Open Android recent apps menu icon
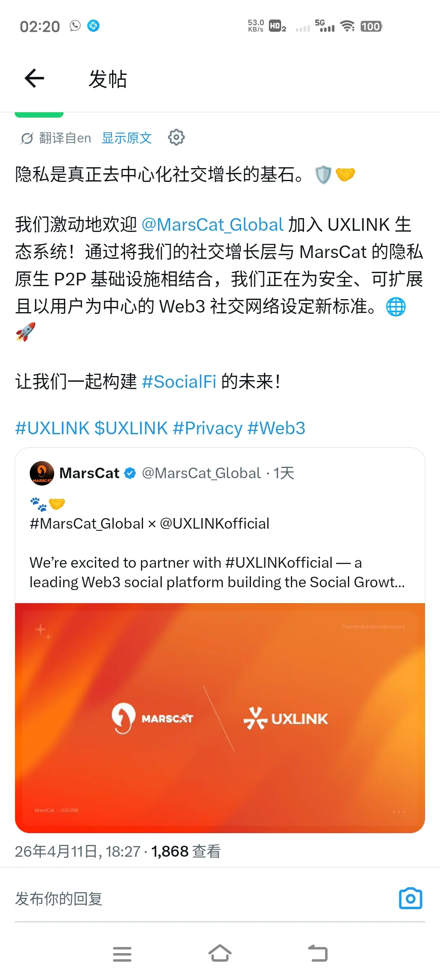Image resolution: width=440 pixels, height=980 pixels. click(122, 954)
